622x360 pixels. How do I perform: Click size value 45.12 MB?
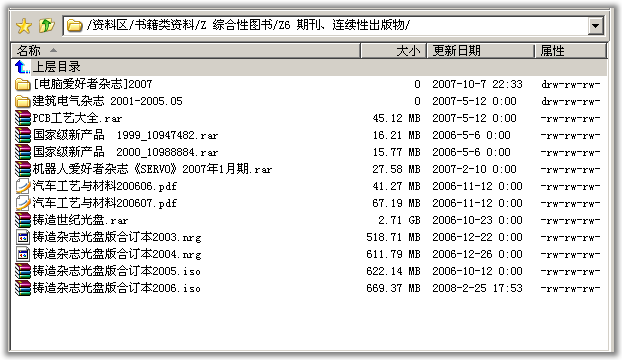click(x=396, y=118)
